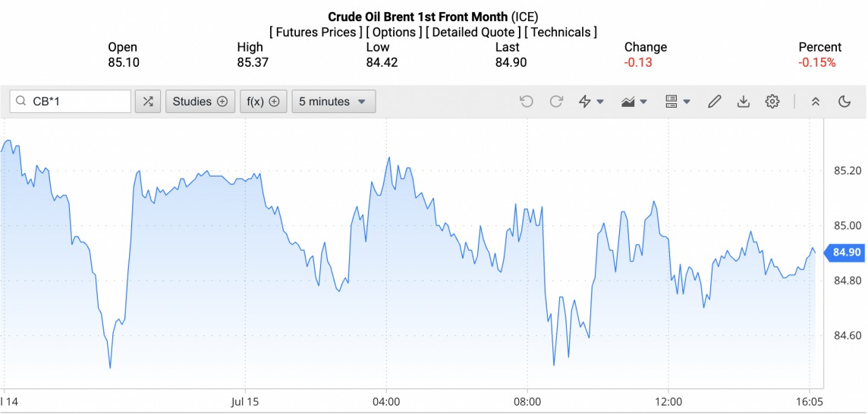Open the f(x) expression button

click(263, 102)
